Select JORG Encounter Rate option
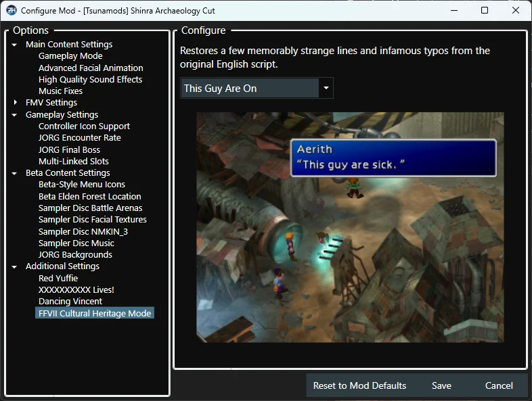 pos(79,138)
